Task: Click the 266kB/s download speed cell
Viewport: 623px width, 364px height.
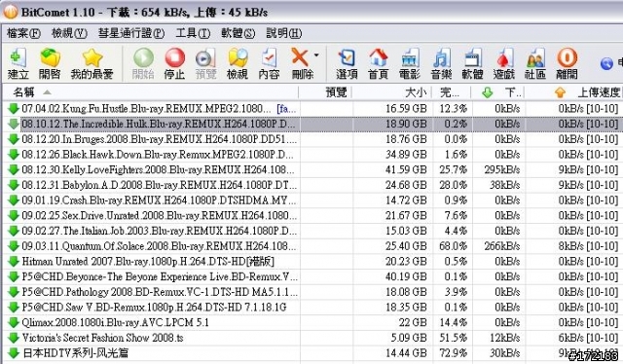Action: (502, 246)
